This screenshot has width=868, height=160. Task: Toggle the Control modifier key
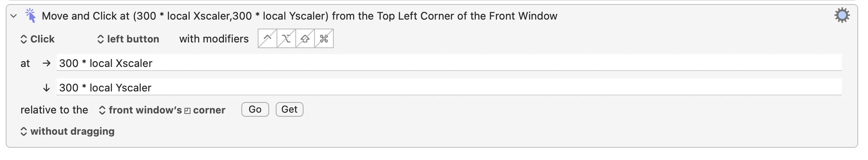(x=268, y=38)
